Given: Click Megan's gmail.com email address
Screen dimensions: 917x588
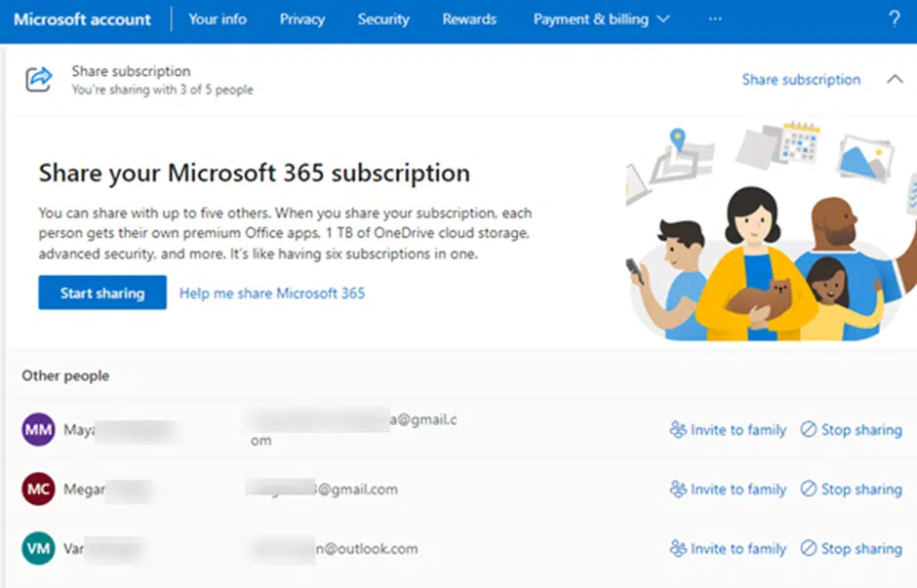Looking at the screenshot, I should (x=322, y=489).
